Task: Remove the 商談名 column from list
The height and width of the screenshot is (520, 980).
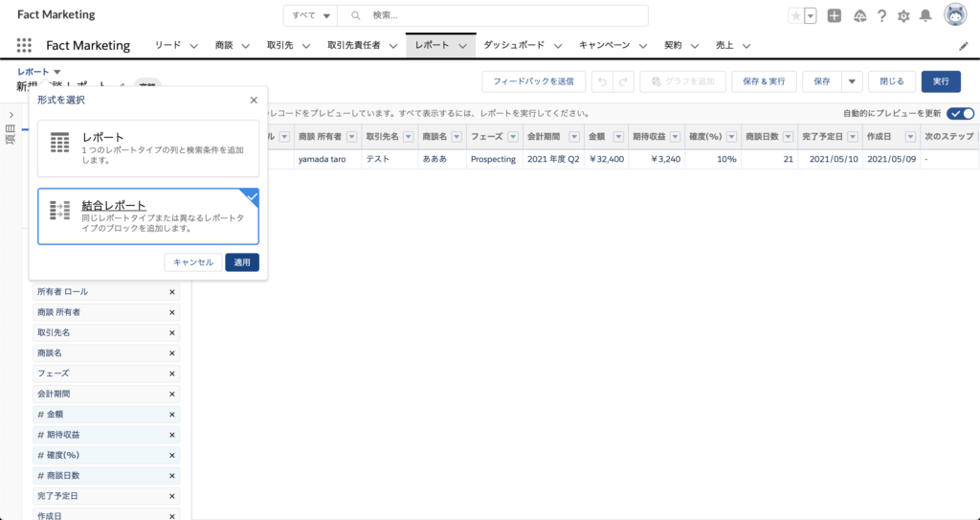Action: pyautogui.click(x=172, y=353)
